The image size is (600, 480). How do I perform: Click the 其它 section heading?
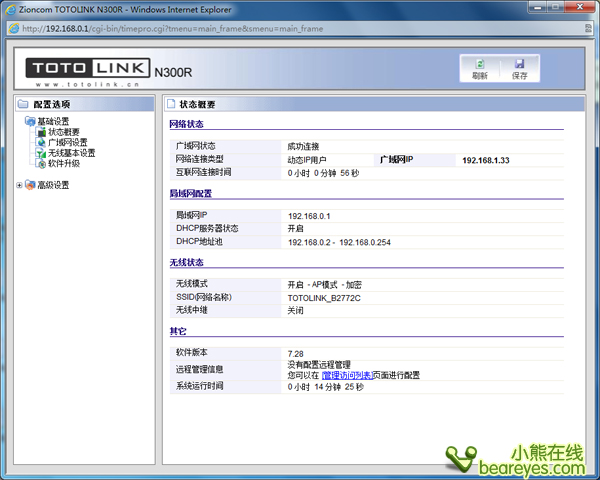click(178, 331)
